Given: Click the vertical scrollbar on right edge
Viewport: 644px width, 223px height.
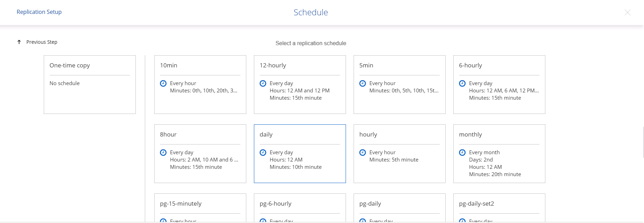Looking at the screenshot, I should click(643, 142).
